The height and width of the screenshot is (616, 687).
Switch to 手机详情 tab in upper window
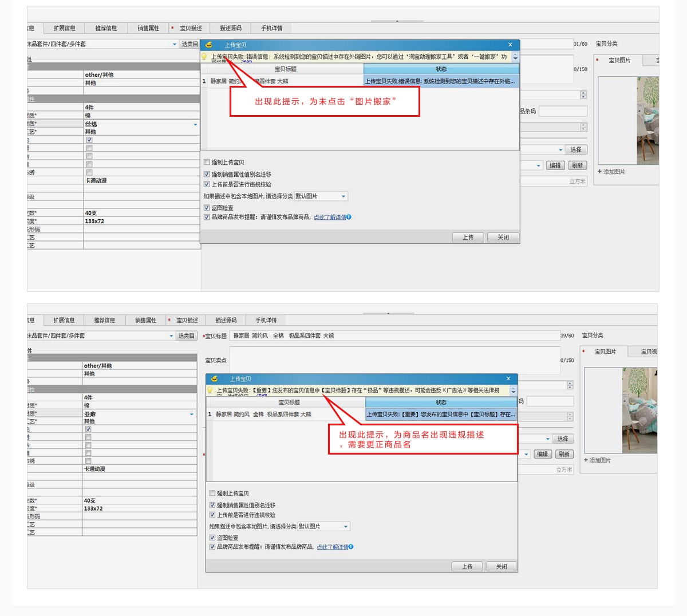271,28
